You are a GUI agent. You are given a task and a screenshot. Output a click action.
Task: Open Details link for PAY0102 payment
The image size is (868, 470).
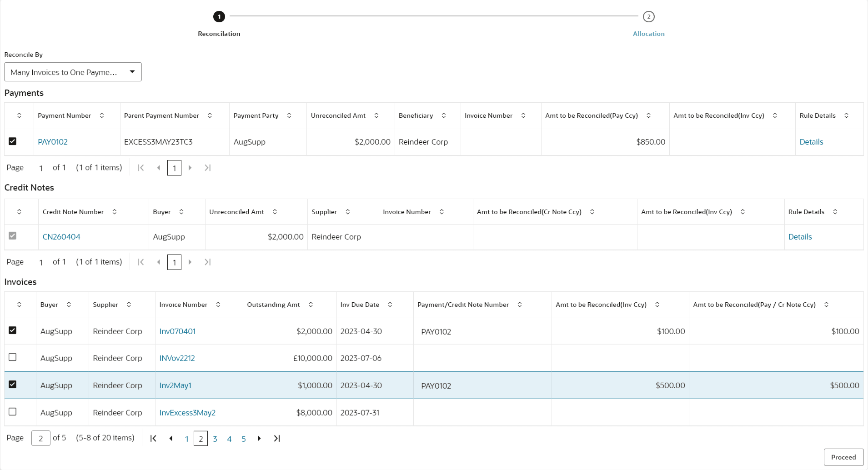[811, 142]
